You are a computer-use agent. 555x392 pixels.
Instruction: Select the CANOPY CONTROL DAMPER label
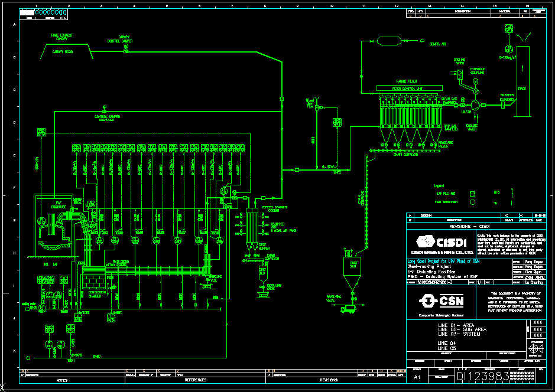coord(120,39)
